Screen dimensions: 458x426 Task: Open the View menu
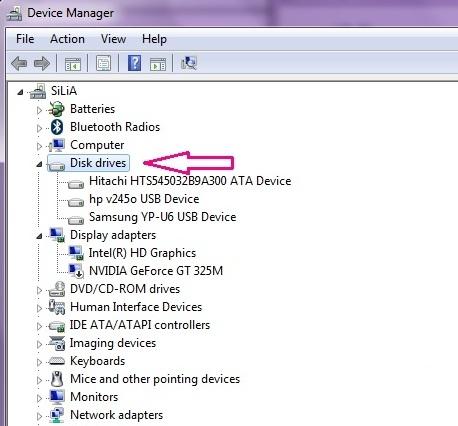[113, 39]
